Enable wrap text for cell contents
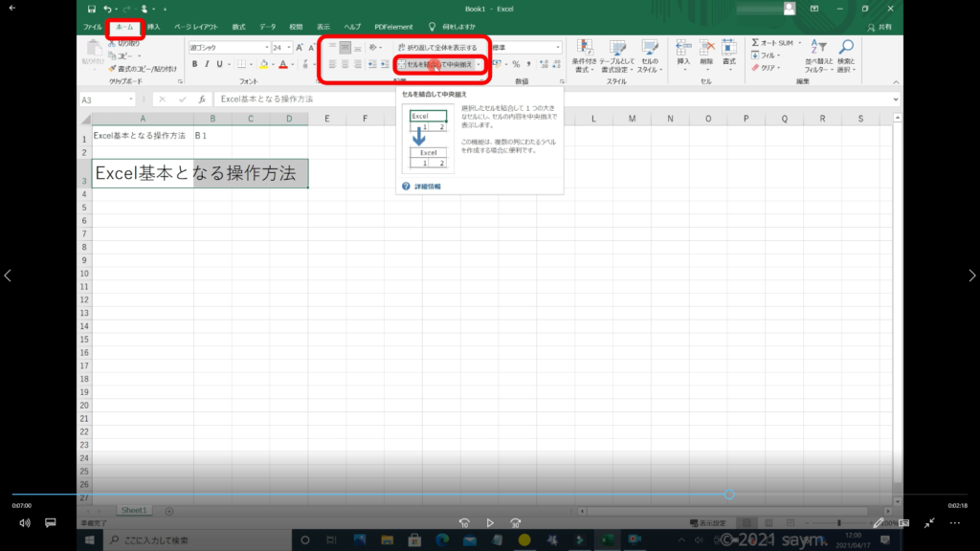This screenshot has width=980, height=551. (x=435, y=47)
